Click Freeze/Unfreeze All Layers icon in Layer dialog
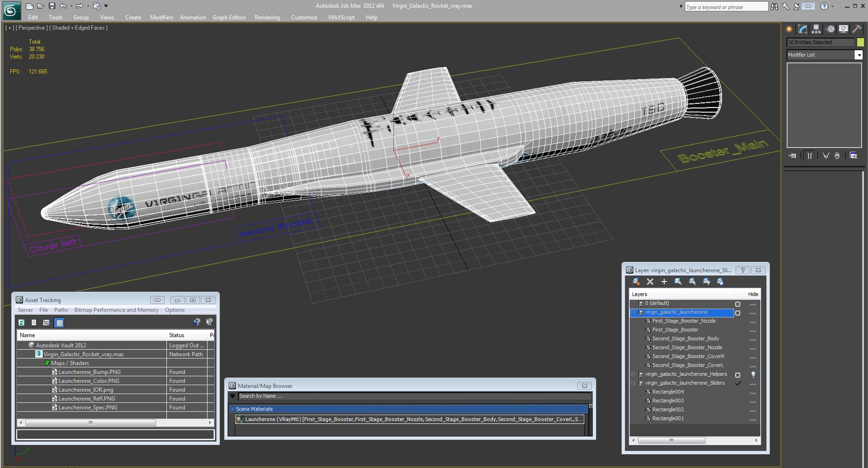 [x=720, y=281]
